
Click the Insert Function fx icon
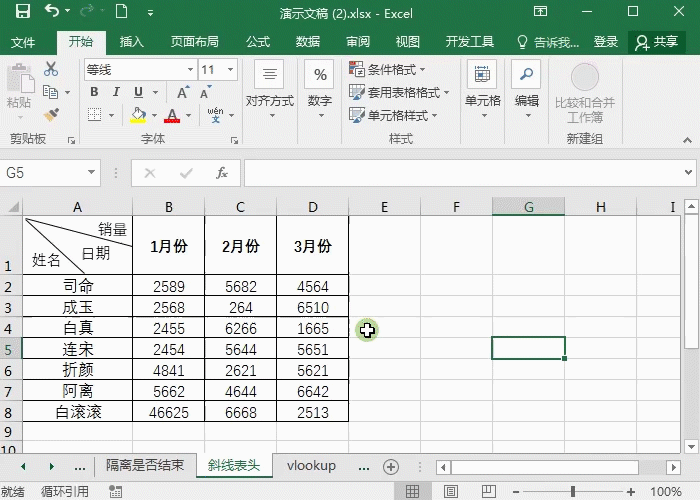click(x=222, y=173)
